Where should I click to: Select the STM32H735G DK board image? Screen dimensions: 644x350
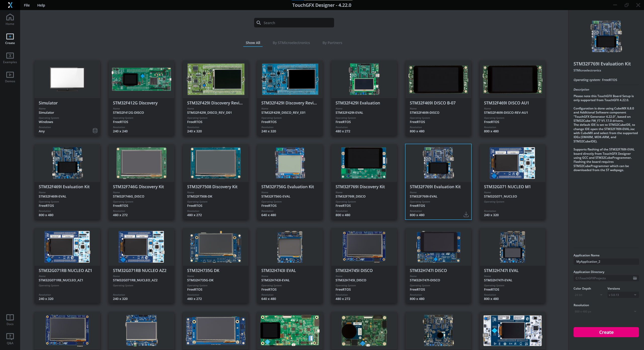(216, 247)
